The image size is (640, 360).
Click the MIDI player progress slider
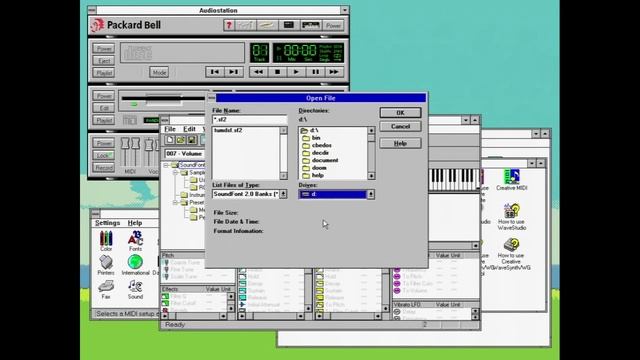(x=163, y=98)
